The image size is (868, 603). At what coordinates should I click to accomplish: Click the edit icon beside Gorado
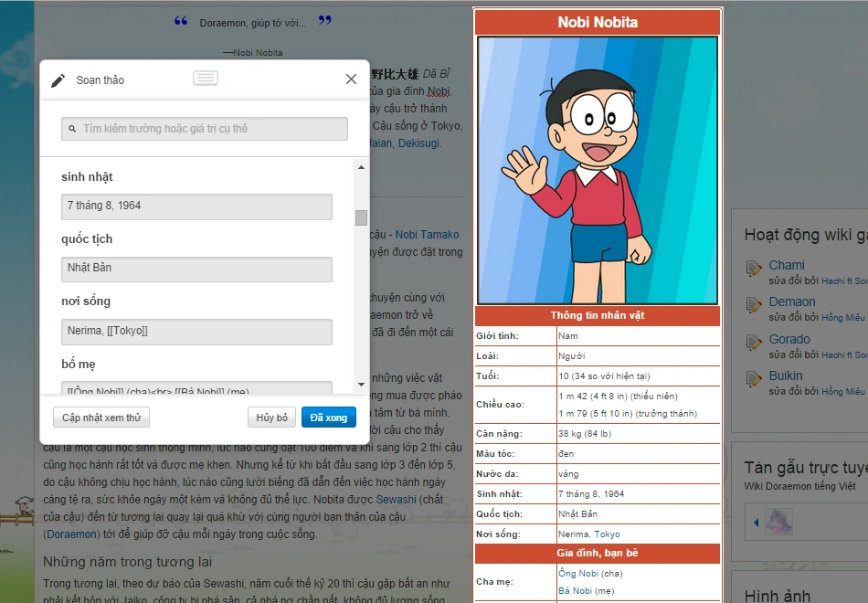754,343
